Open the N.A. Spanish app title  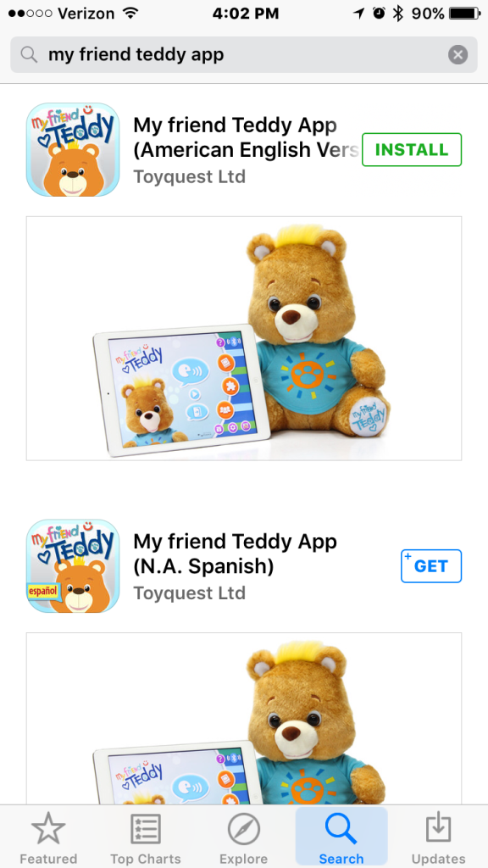click(x=236, y=554)
